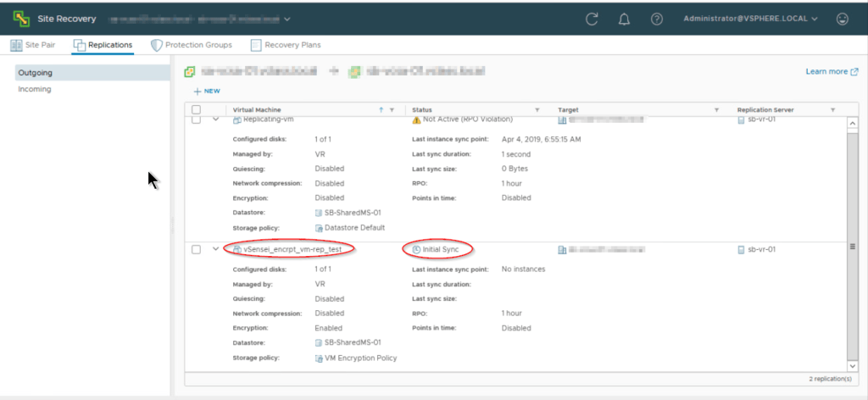Tick the select-all checkbox in the table header
The image size is (868, 400).
197,109
